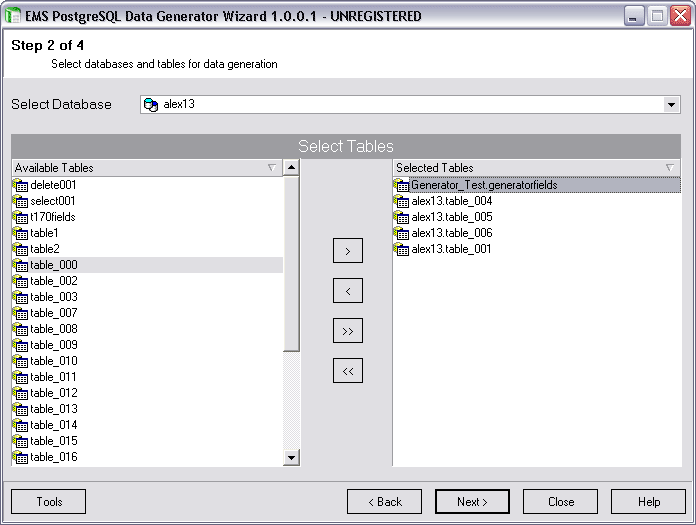Screen dimensions: 696x525
Task: Open Help for the wizard
Action: [648, 501]
